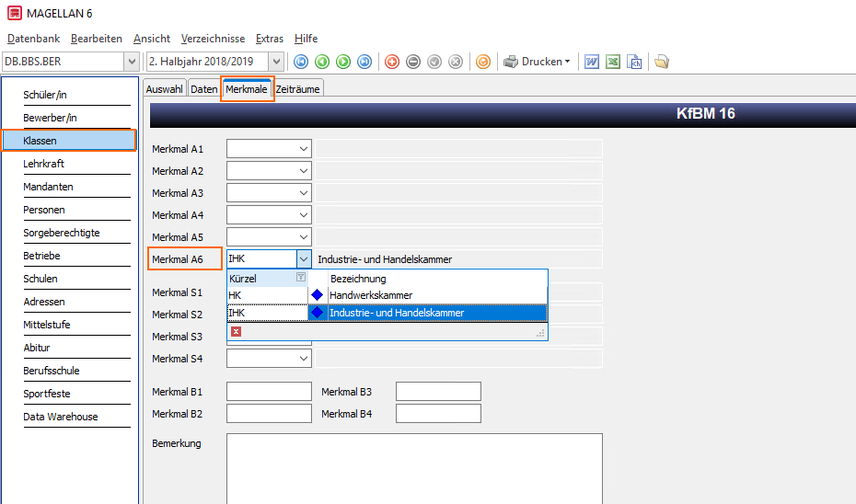Screen dimensions: 856x504
Task: Click into the Bemerkung text area
Action: (414, 468)
